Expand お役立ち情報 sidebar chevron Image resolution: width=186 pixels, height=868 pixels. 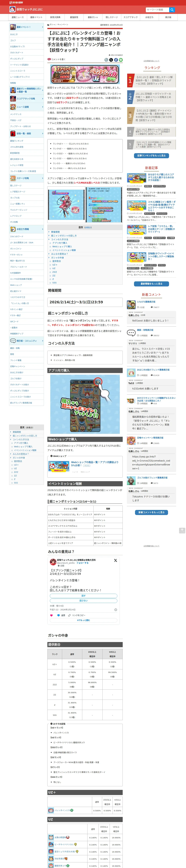click(x=43, y=229)
